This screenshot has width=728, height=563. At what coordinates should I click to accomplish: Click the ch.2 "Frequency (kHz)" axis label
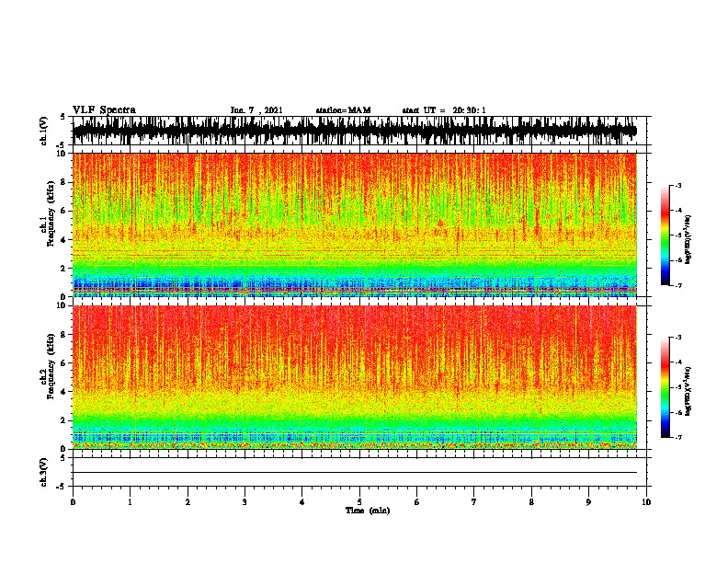coord(51,366)
